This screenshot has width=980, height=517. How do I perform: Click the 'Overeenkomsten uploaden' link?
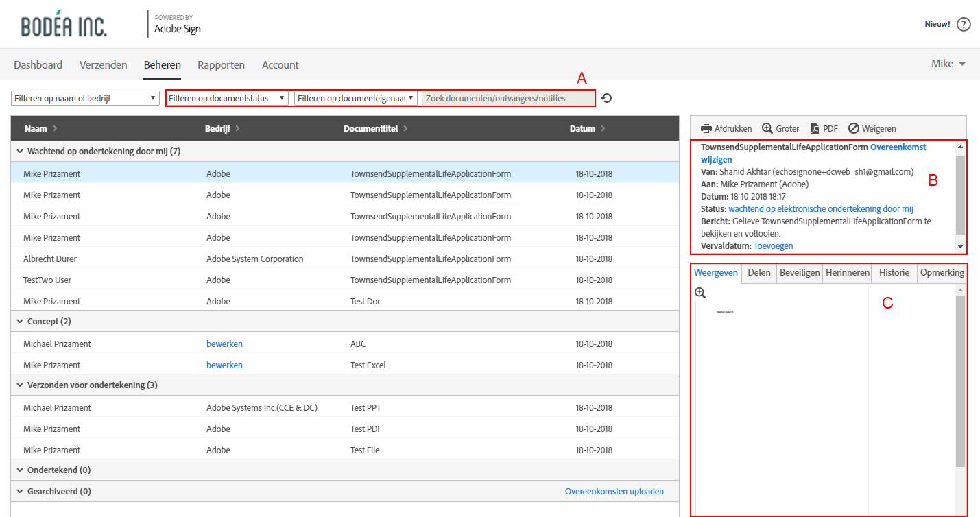pos(614,491)
